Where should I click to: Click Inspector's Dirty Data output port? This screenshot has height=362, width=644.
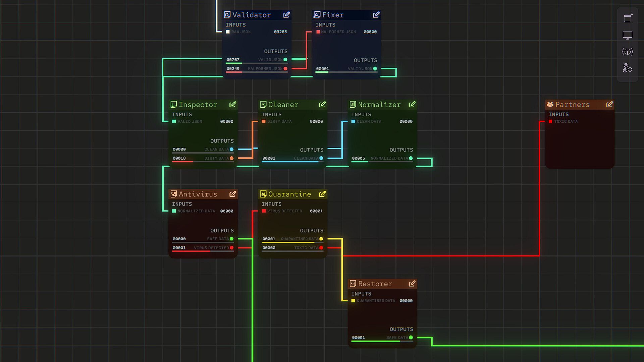click(x=232, y=158)
